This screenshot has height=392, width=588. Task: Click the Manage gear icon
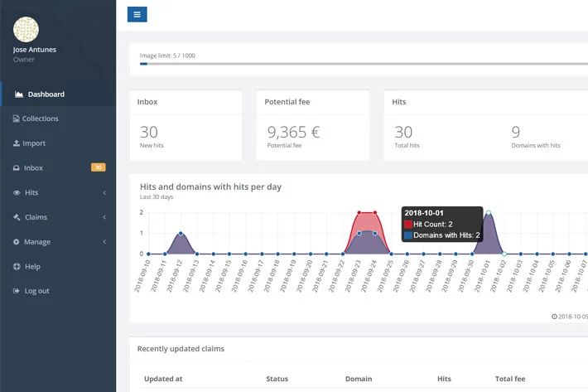coord(16,241)
